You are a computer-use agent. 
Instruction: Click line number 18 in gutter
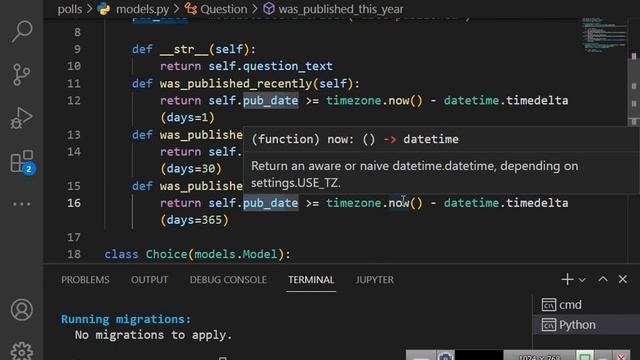click(x=74, y=254)
